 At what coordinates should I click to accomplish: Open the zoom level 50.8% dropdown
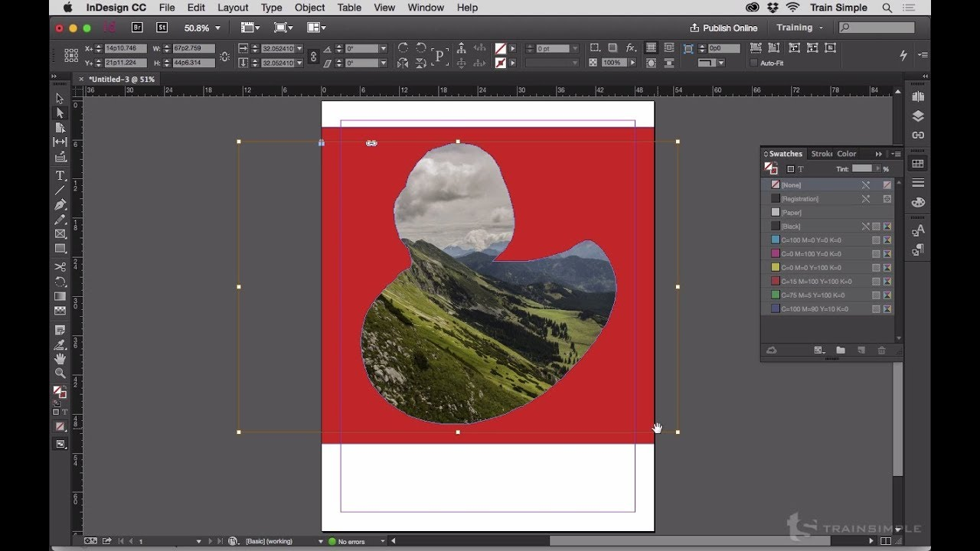pyautogui.click(x=202, y=28)
